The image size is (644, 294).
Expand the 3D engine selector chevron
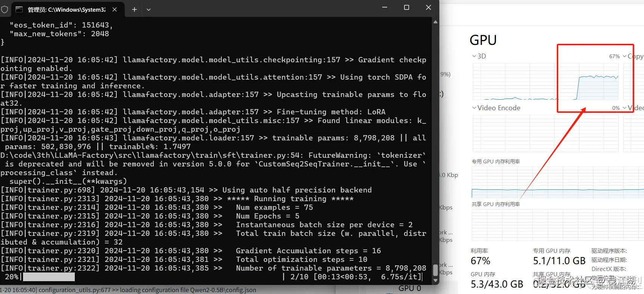474,56
